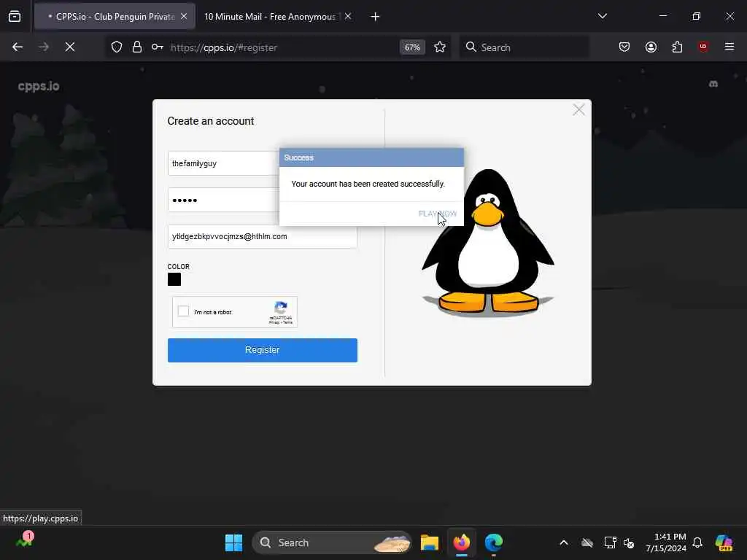Switch to Firefox taskbar icon
747x560 pixels.
pos(461,542)
